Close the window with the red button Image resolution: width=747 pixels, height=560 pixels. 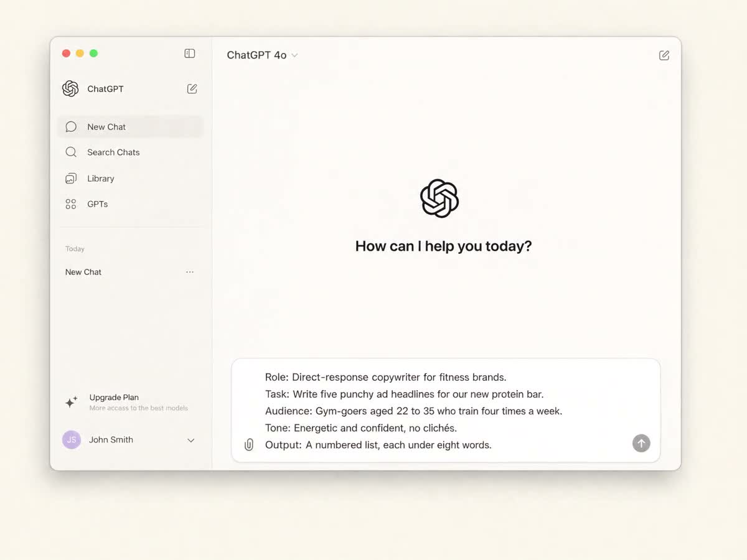pos(66,54)
